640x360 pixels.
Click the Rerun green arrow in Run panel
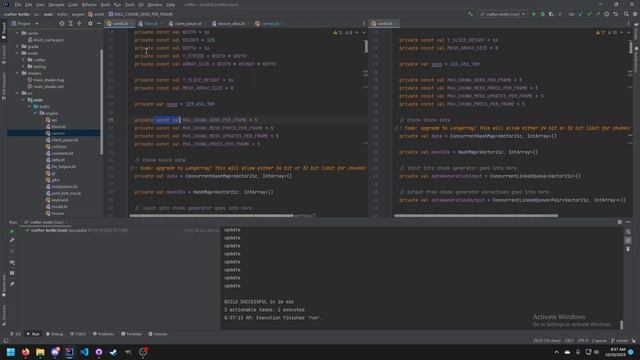(12, 231)
